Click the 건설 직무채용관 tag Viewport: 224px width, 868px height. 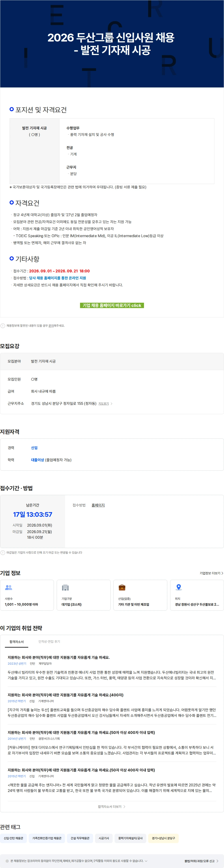click(x=80, y=838)
